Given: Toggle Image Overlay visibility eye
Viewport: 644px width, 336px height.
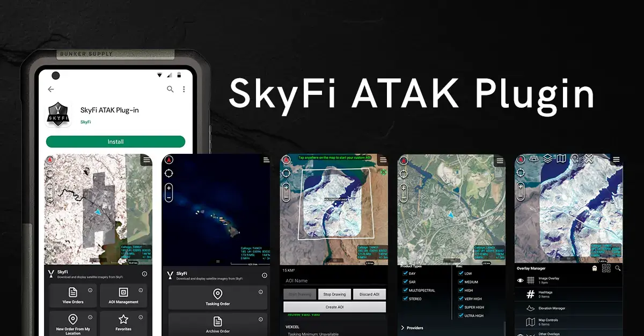Looking at the screenshot, I should pos(520,280).
